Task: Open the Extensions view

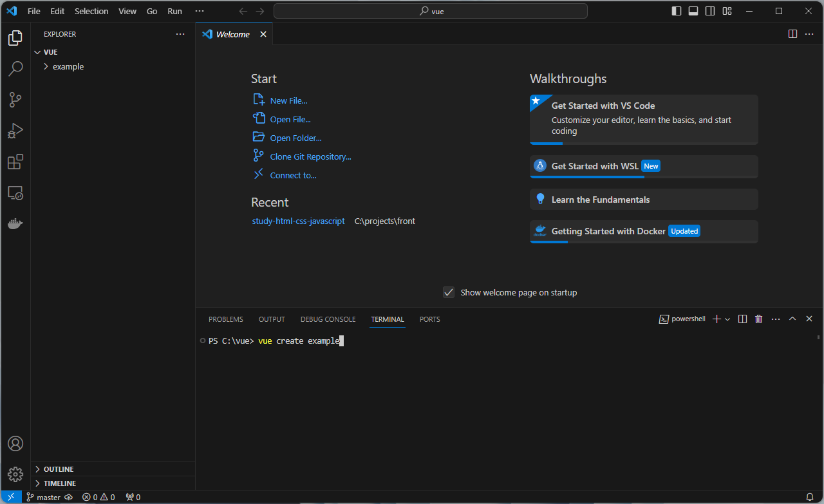Action: (x=15, y=162)
